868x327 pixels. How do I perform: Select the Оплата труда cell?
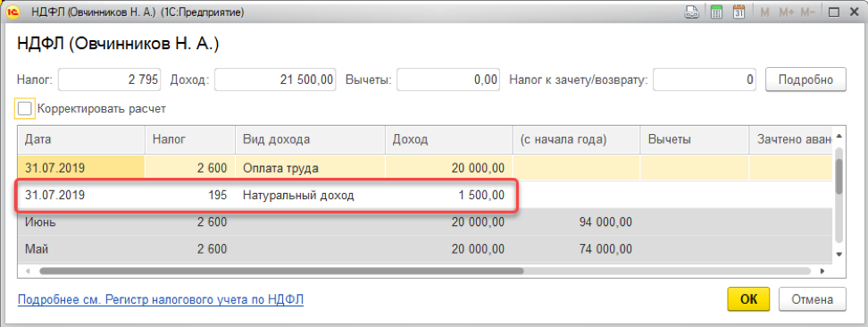(311, 168)
